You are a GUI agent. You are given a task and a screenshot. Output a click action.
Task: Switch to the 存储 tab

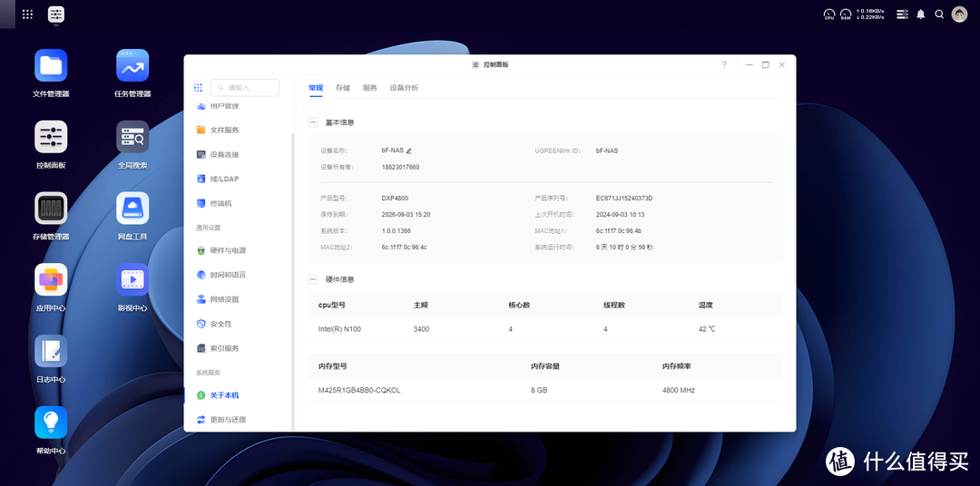(342, 88)
